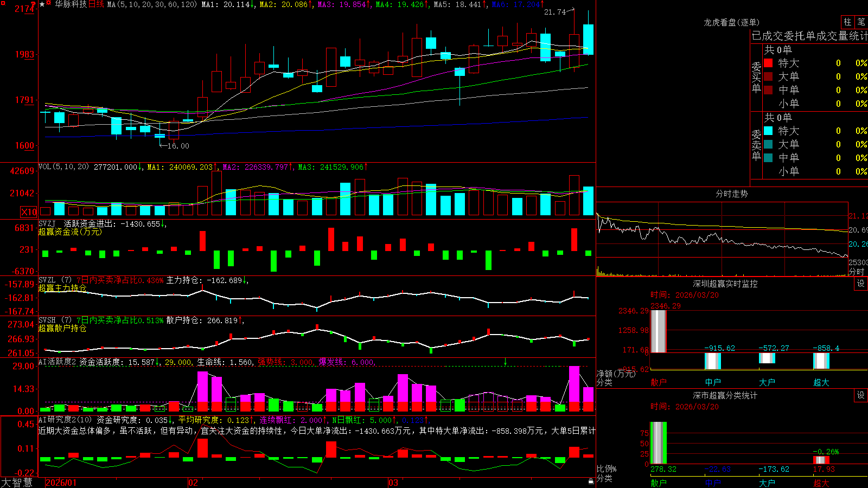Click the 日线 period label
The height and width of the screenshot is (488, 868).
click(96, 4)
